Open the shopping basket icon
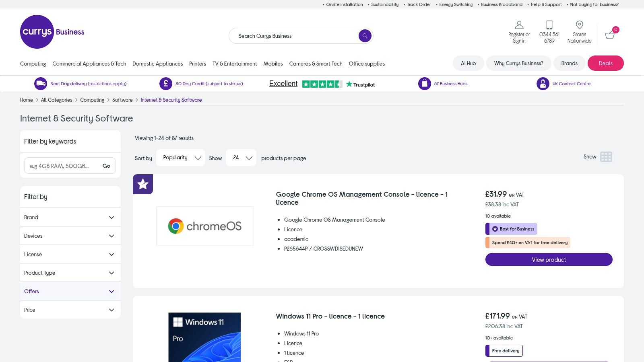The image size is (644, 362). pos(610,34)
